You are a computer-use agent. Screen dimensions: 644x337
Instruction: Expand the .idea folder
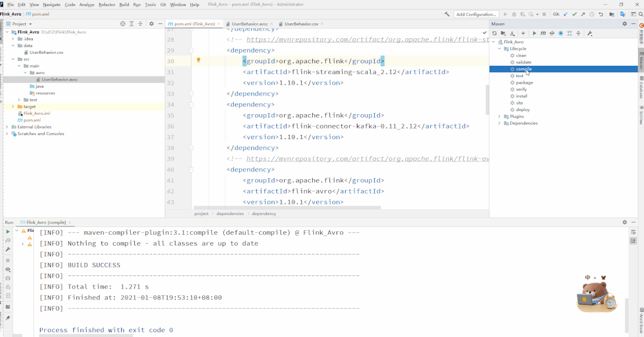(x=13, y=39)
